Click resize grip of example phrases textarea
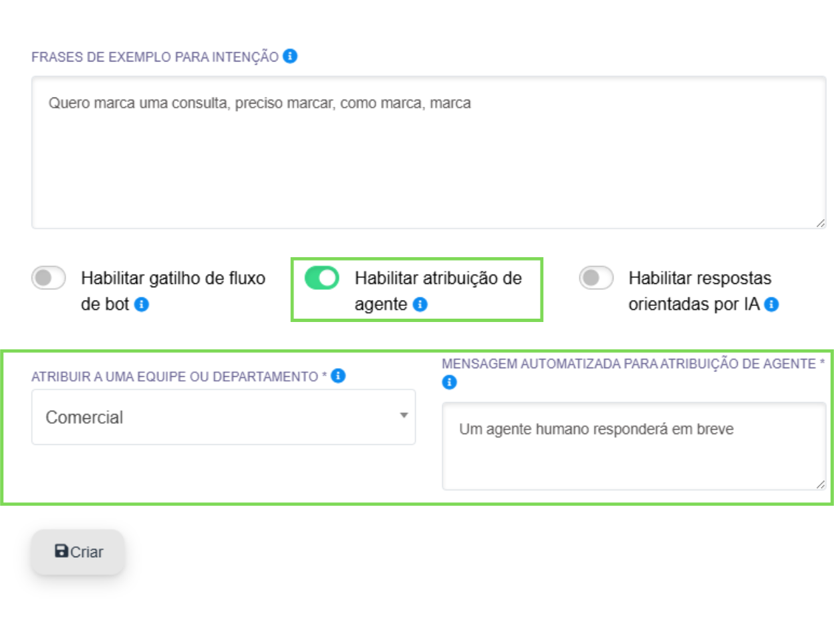834x644 pixels. (820, 222)
